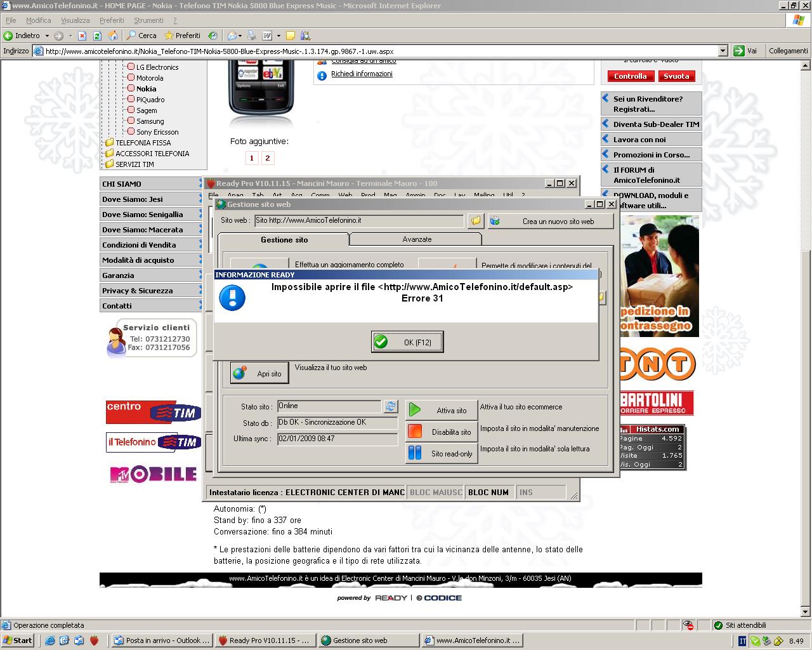Viewport: 812px width, 650px height.
Task: Select Samsung brand in category tree
Action: click(x=150, y=121)
